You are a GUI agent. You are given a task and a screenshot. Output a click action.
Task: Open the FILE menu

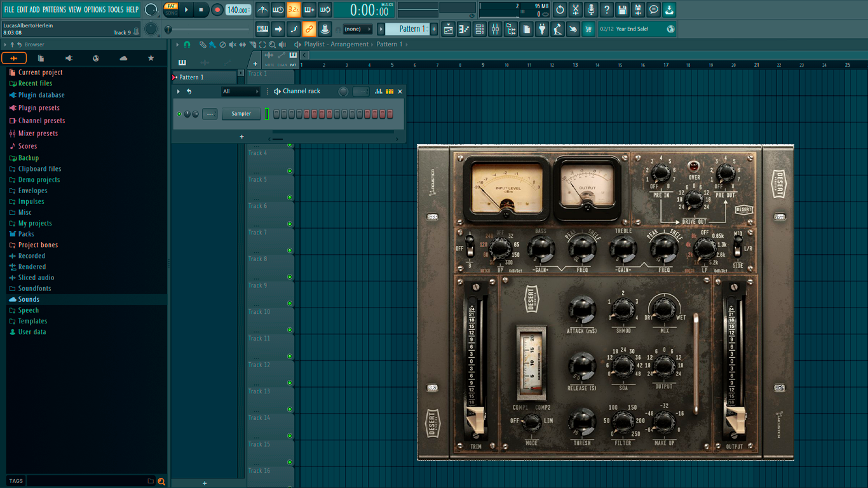click(9, 10)
